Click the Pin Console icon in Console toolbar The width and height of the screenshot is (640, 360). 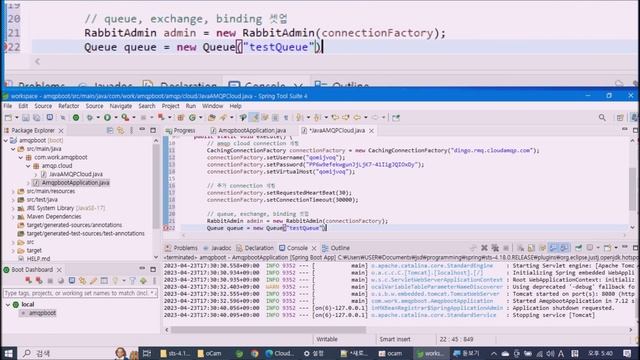[x=578, y=248]
